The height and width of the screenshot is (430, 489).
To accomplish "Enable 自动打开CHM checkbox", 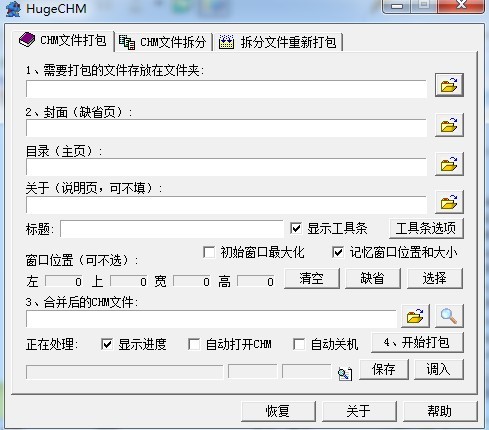I will (194, 344).
